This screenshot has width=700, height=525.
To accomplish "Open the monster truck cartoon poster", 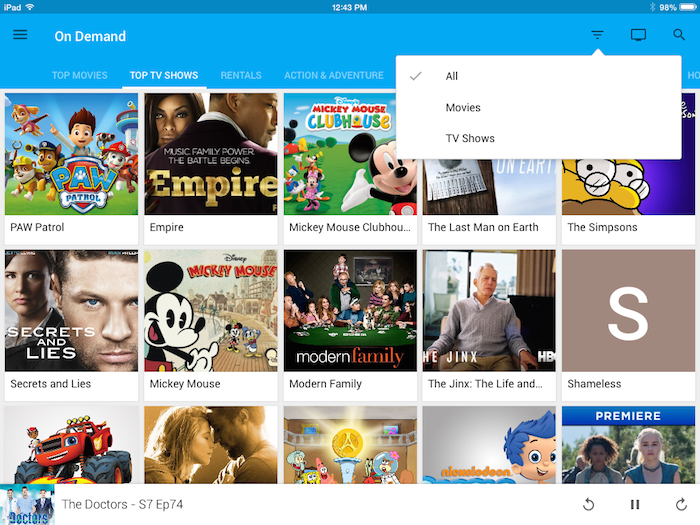I will pyautogui.click(x=71, y=445).
